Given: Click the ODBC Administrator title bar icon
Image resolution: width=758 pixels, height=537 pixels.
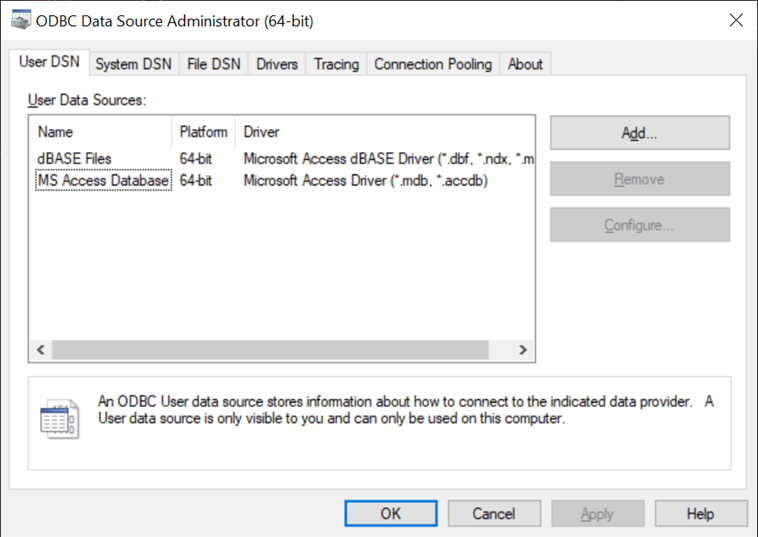Looking at the screenshot, I should tap(20, 20).
